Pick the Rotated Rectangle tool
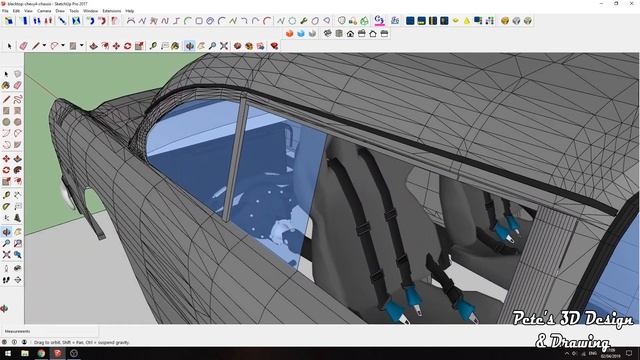Screen dimensions: 640x360 click(18, 111)
